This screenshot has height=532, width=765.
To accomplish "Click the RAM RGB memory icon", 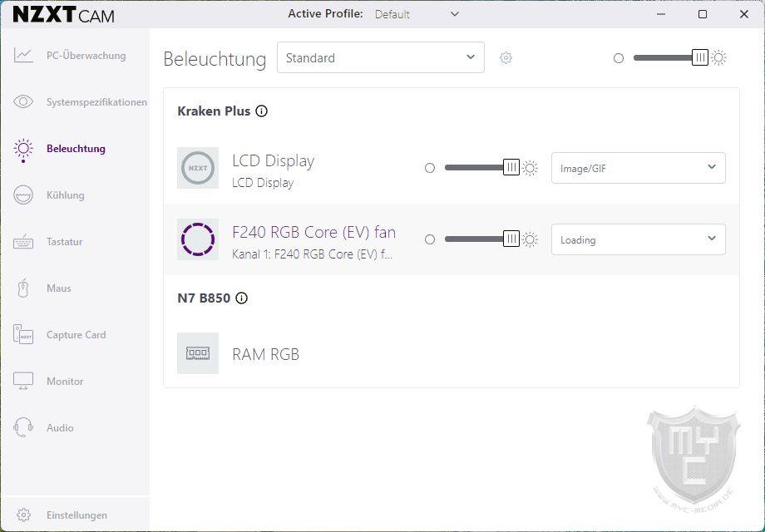I will click(x=198, y=353).
